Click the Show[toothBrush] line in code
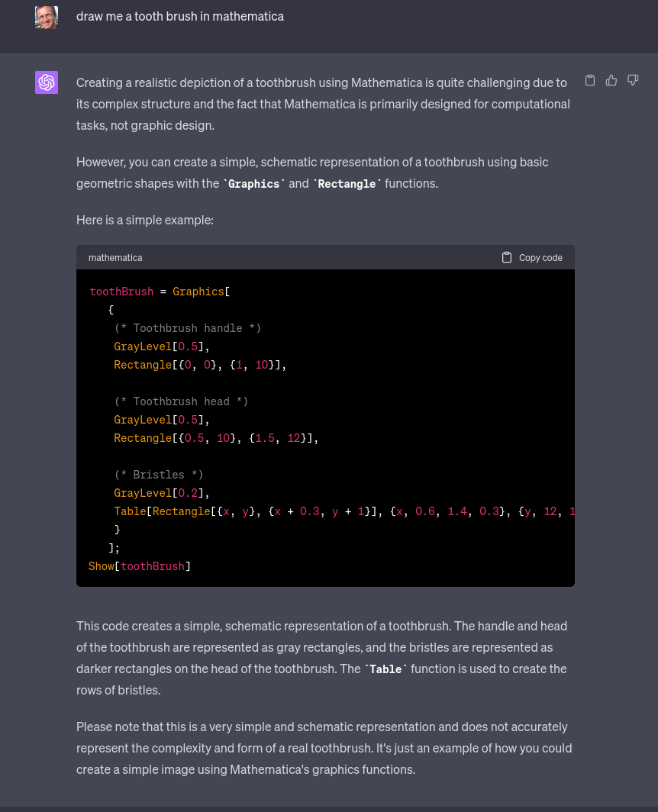 point(140,566)
